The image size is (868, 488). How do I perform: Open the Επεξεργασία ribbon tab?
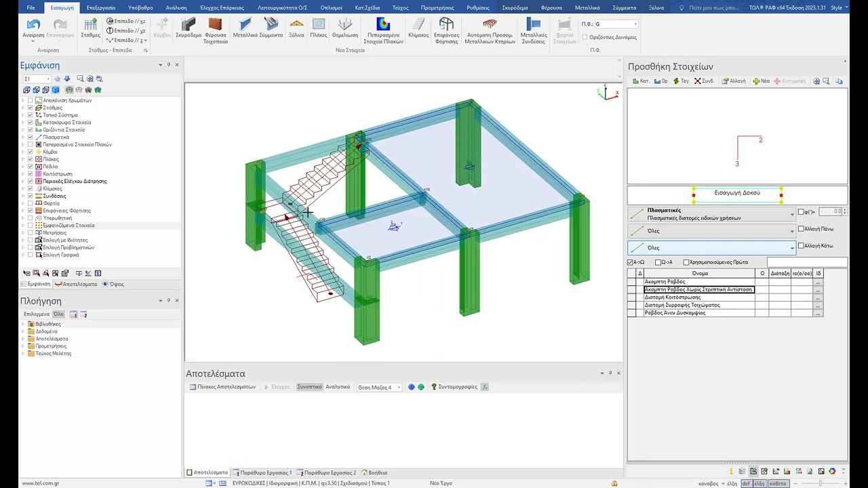(x=101, y=7)
